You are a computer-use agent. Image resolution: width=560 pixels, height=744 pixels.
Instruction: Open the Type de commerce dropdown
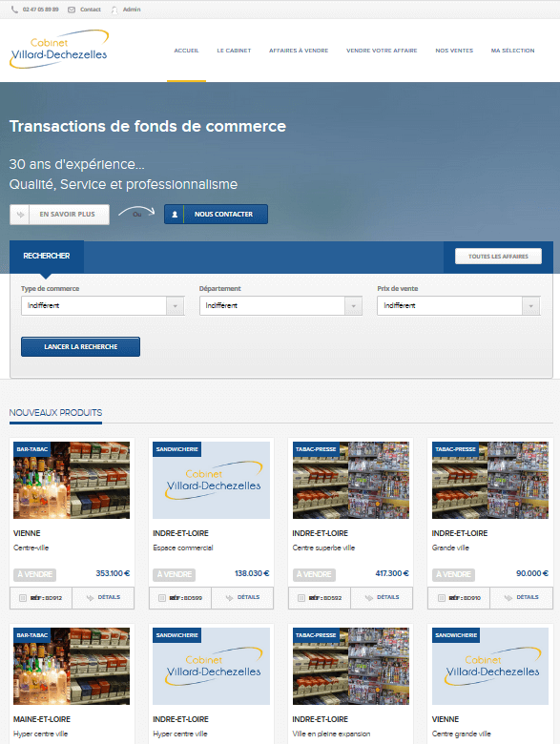pyautogui.click(x=102, y=306)
